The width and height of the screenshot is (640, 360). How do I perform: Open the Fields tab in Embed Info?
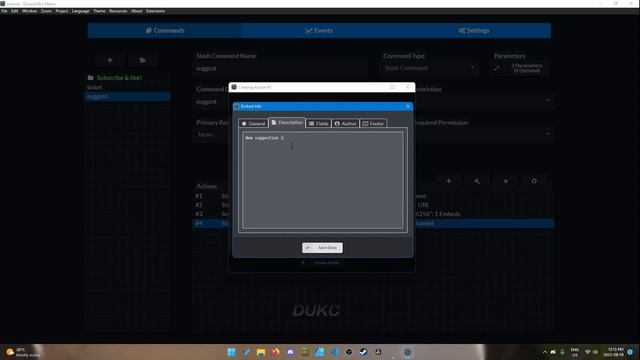tap(318, 123)
